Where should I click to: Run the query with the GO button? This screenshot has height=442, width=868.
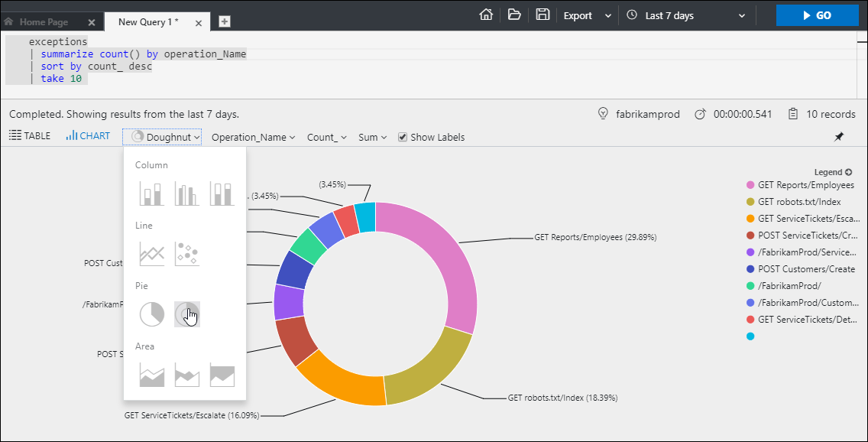tap(817, 15)
